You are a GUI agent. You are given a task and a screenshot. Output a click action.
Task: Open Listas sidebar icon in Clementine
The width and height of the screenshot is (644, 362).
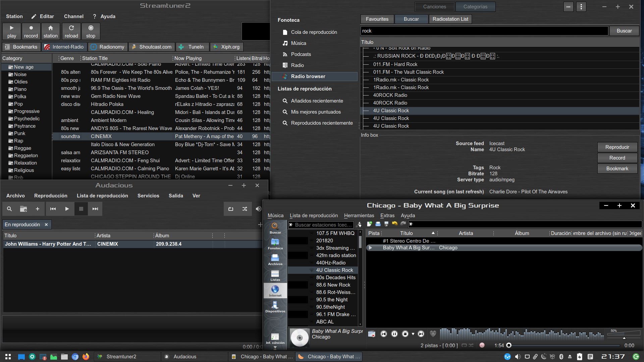[x=275, y=275]
